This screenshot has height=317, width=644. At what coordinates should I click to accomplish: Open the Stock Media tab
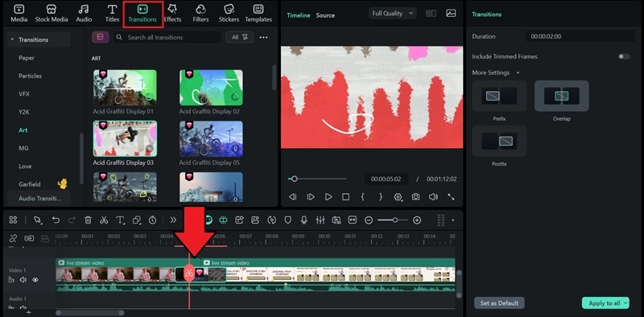click(x=52, y=14)
